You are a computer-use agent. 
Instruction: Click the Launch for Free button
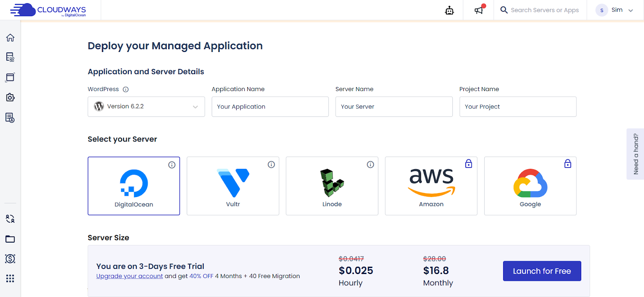coord(542,271)
